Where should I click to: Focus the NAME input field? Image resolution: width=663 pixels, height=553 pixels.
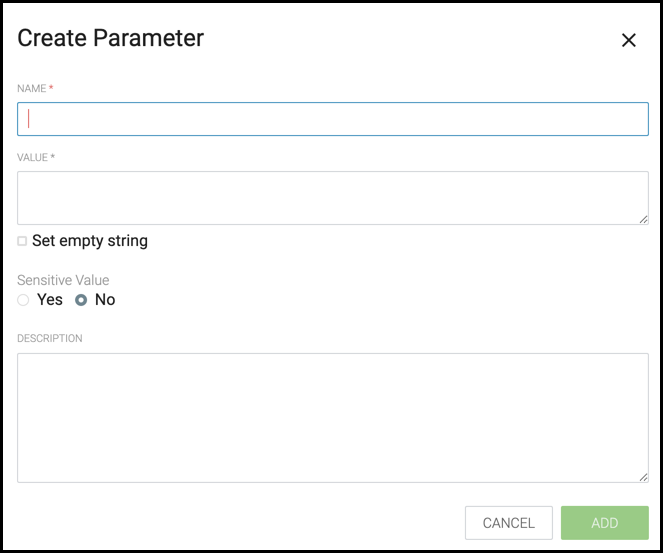click(333, 119)
